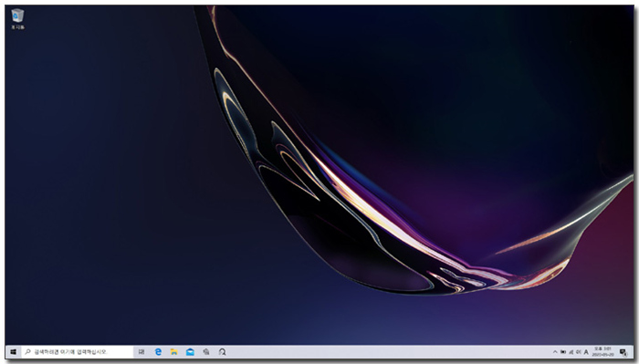Open the clock and calendar flyout
639x364 pixels.
pyautogui.click(x=602, y=352)
